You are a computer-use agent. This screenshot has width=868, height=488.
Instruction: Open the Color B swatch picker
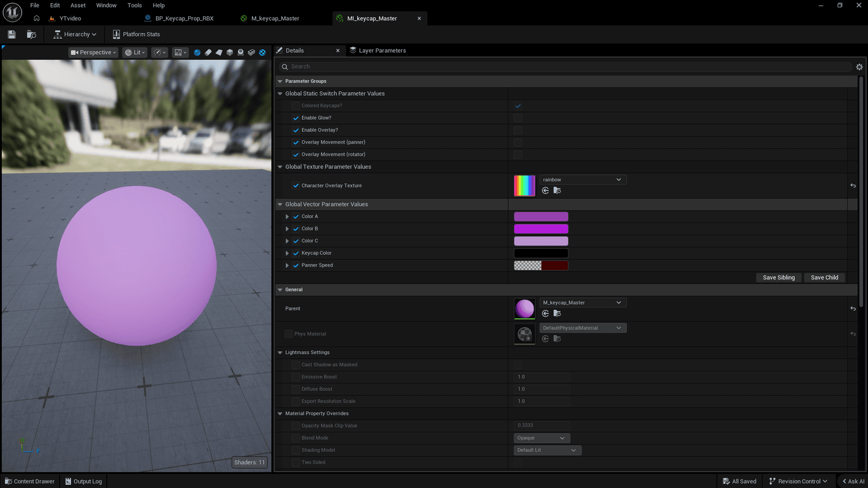[541, 229]
